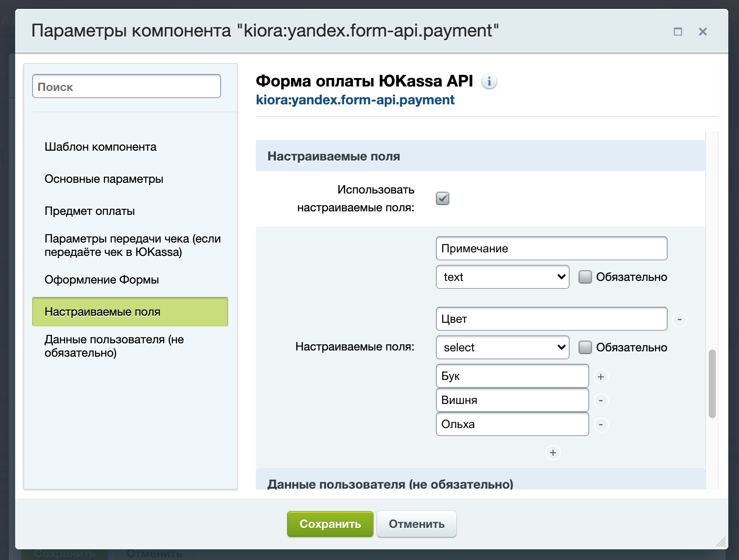The height and width of the screenshot is (560, 739).
Task: Click the vertical scrollbar thumb
Action: pos(712,383)
